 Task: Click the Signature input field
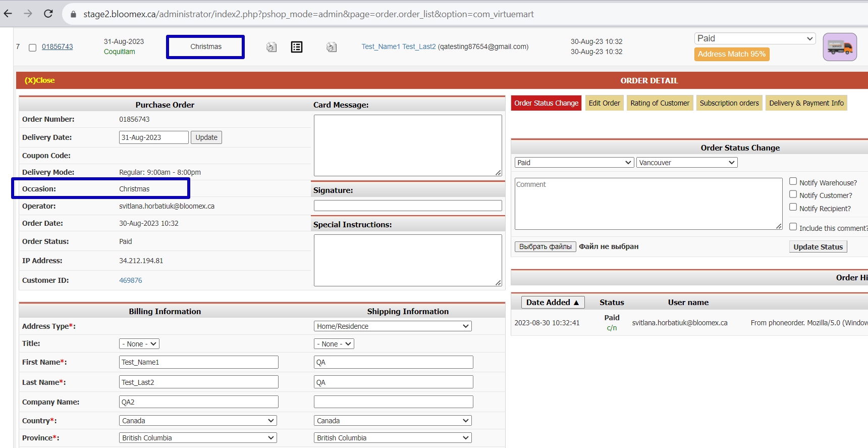408,206
